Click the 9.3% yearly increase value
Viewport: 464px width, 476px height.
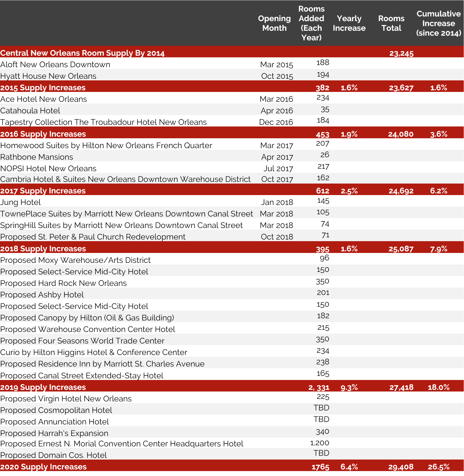(349, 387)
